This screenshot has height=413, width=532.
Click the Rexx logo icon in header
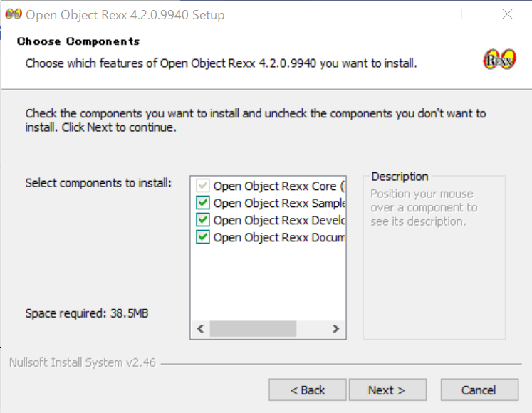pyautogui.click(x=499, y=58)
